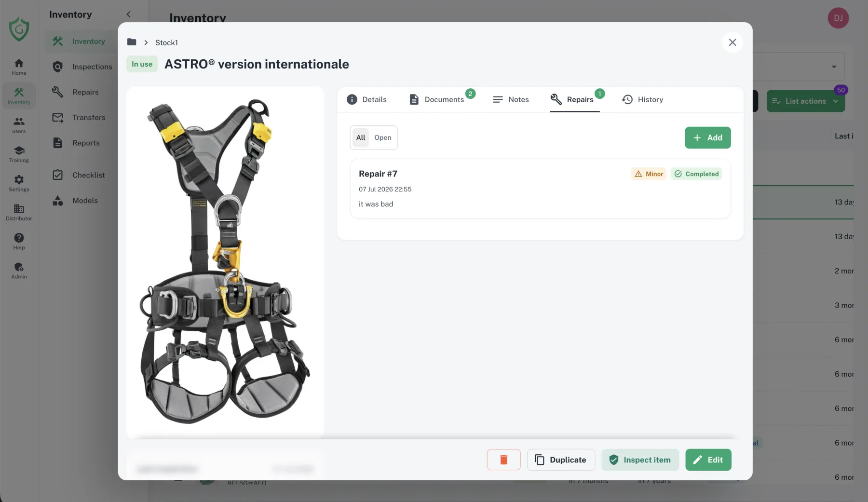The image size is (868, 502).
Task: Click Add to create a repair
Action: click(x=707, y=137)
